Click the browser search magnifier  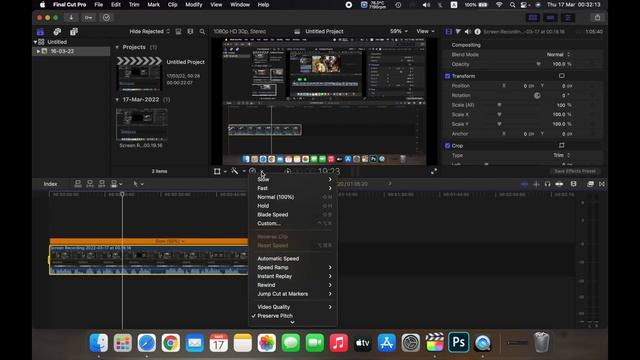pyautogui.click(x=202, y=31)
